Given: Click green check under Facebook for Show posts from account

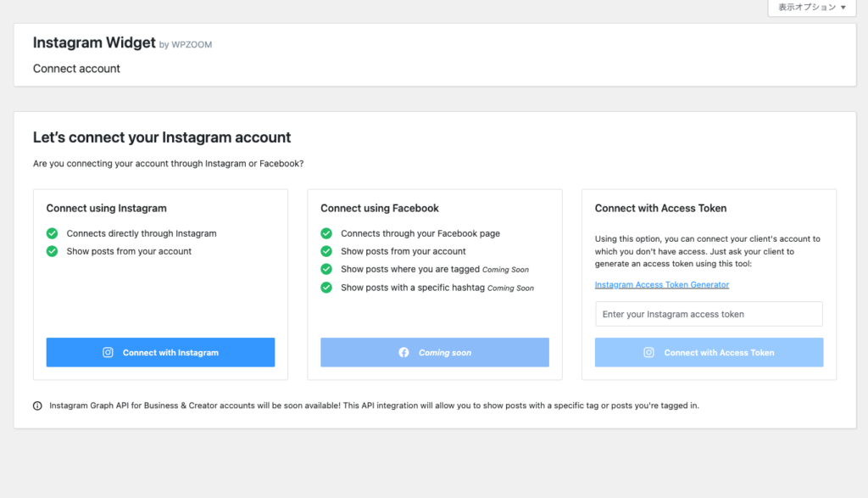Looking at the screenshot, I should [326, 251].
